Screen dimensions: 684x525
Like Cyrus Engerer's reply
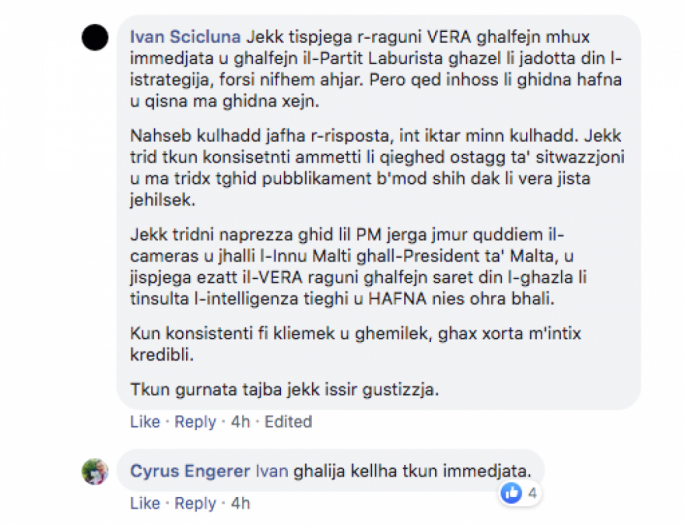[x=145, y=503]
